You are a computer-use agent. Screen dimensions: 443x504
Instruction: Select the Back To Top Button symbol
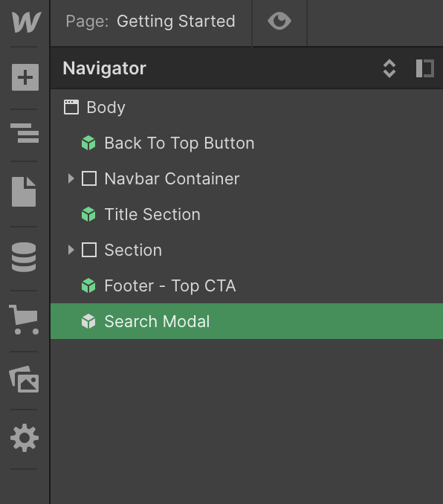247,143
